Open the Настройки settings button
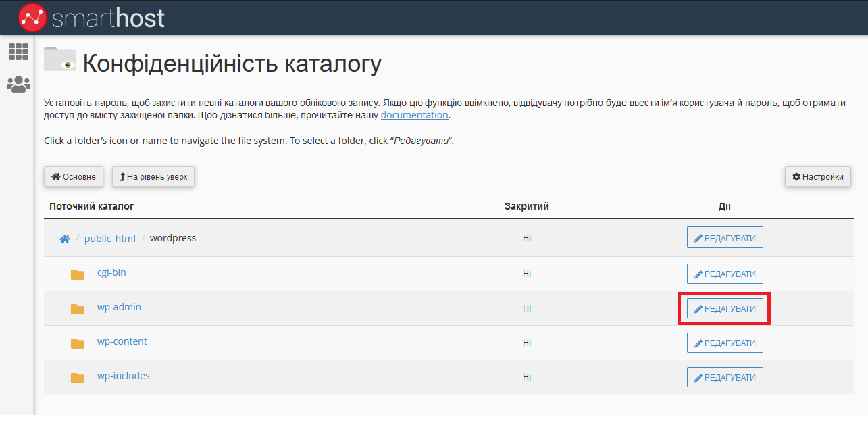The image size is (868, 438). [817, 177]
